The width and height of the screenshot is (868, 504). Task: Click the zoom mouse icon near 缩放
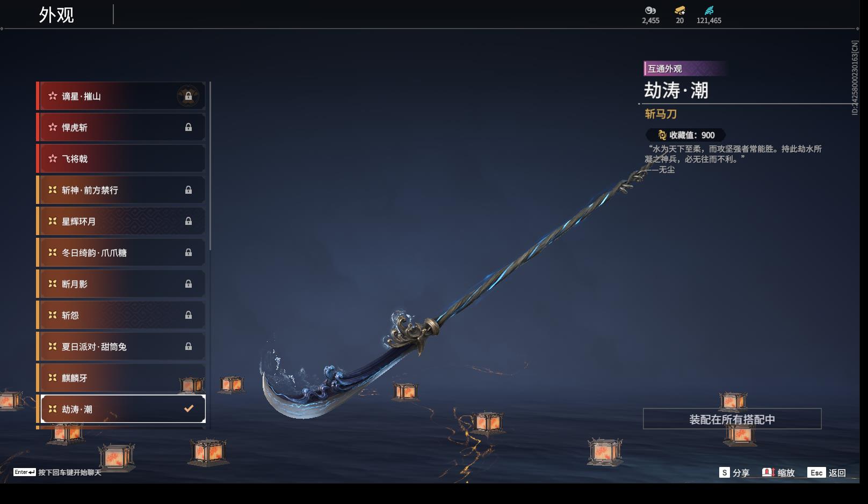768,472
